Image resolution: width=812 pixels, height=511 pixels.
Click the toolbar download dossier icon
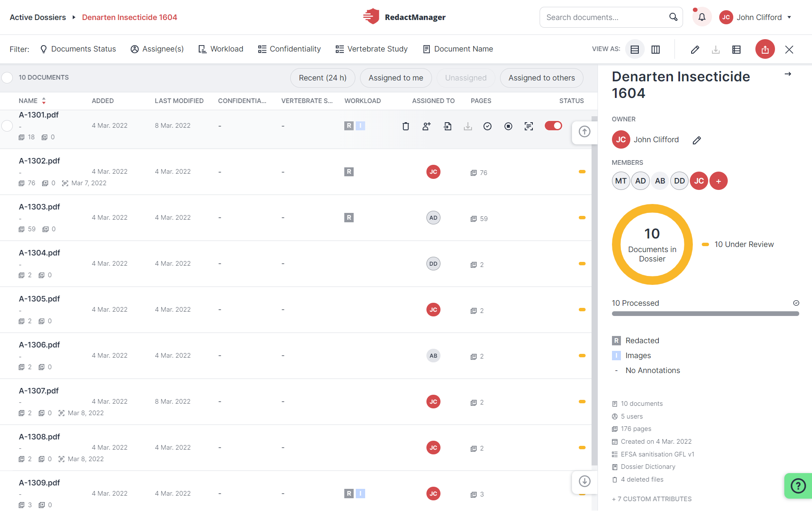click(716, 49)
